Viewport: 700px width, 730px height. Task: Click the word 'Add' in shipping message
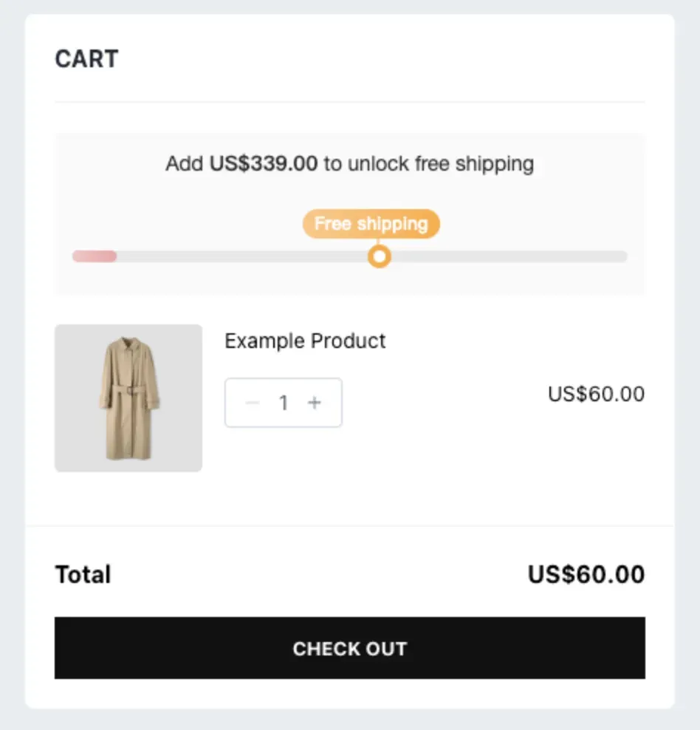pyautogui.click(x=185, y=163)
